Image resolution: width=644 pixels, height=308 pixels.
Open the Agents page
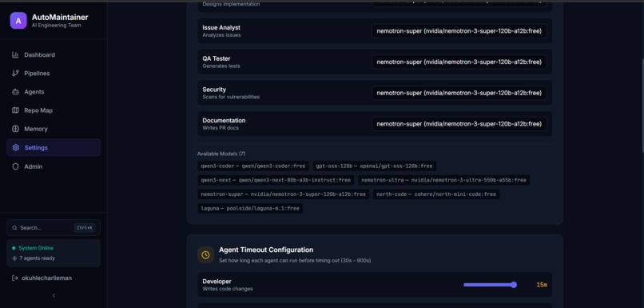pyautogui.click(x=54, y=92)
